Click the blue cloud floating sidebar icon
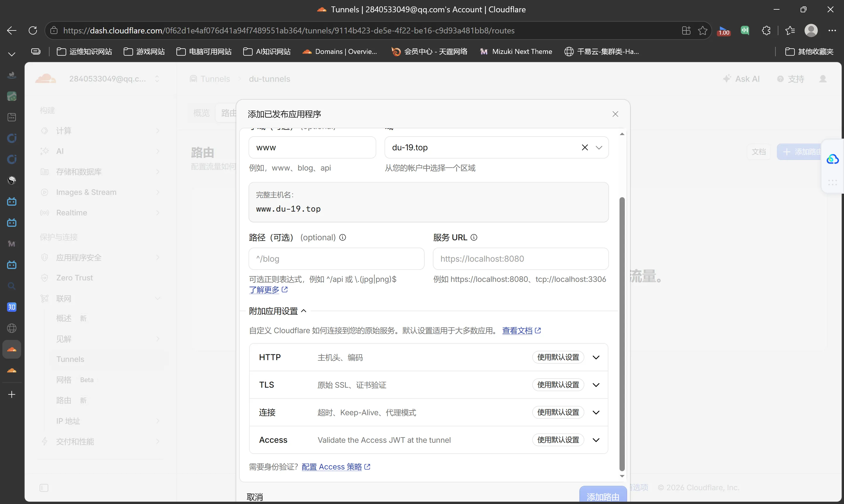 coord(833,159)
